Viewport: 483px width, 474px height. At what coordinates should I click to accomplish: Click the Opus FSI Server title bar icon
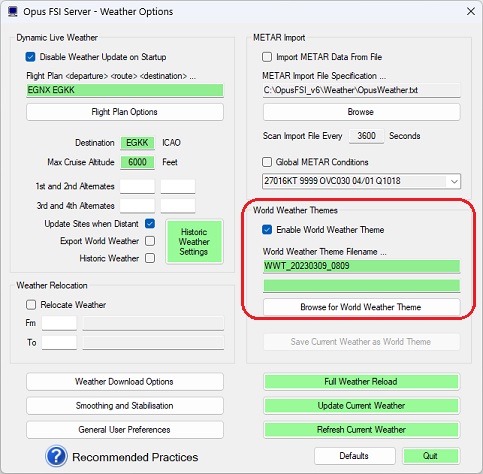[13, 12]
